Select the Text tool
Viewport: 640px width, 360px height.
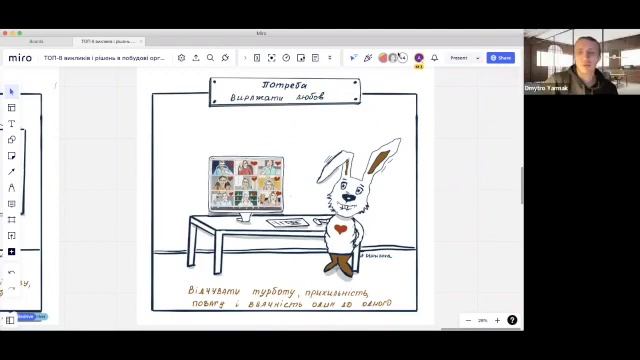11,124
